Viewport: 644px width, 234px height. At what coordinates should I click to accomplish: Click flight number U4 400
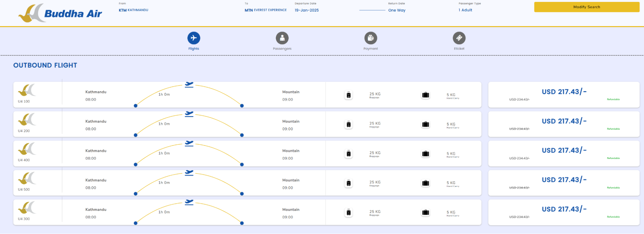pos(24,160)
